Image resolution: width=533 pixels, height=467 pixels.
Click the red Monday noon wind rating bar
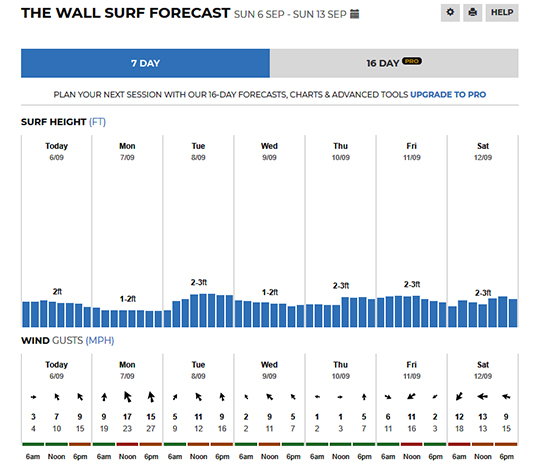tap(127, 444)
